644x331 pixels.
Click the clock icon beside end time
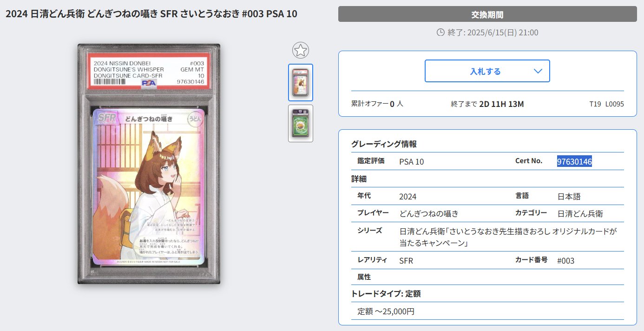pyautogui.click(x=440, y=33)
